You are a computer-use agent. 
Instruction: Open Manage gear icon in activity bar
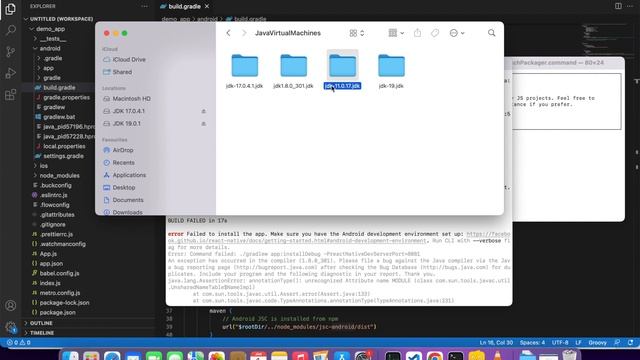pos(11,327)
